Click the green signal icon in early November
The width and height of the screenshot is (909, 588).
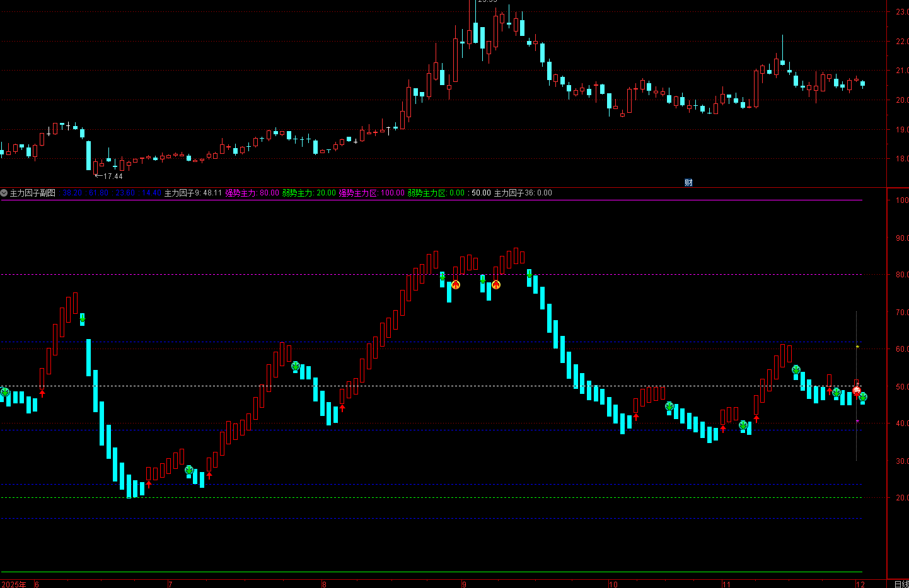[743, 425]
